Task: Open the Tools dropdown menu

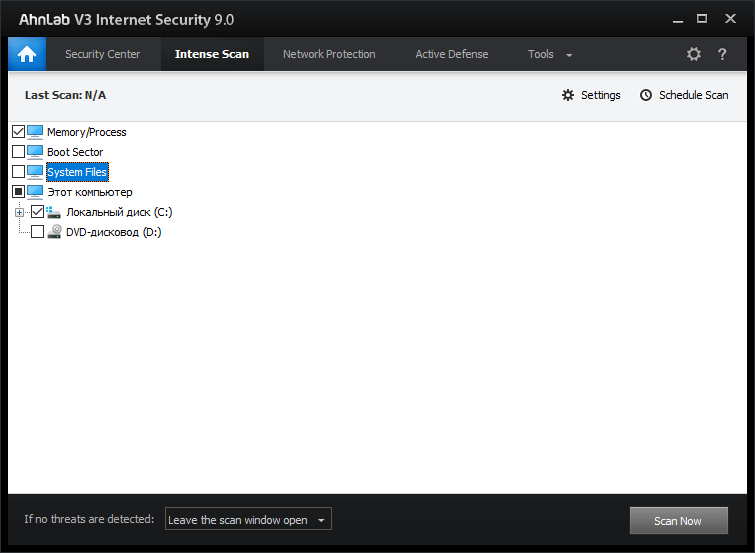Action: click(550, 54)
